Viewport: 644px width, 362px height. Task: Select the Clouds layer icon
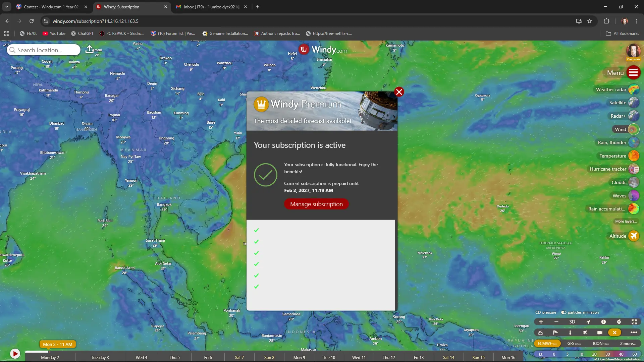[634, 182]
